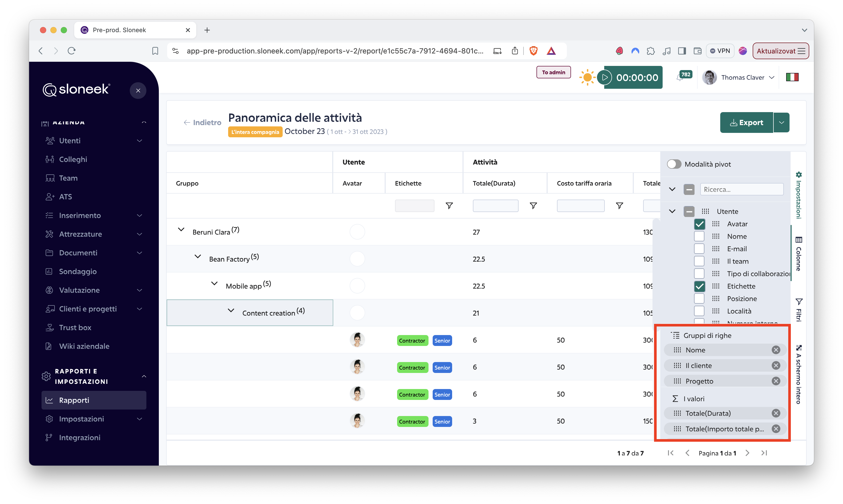Screen dimensions: 843x504
Task: Switch theme using the sun icon
Action: pyautogui.click(x=587, y=77)
